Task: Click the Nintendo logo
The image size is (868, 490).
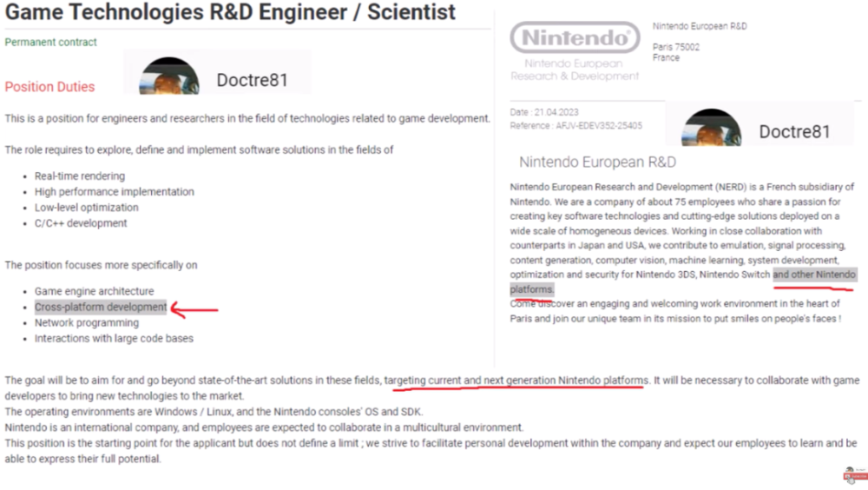Action: click(575, 37)
